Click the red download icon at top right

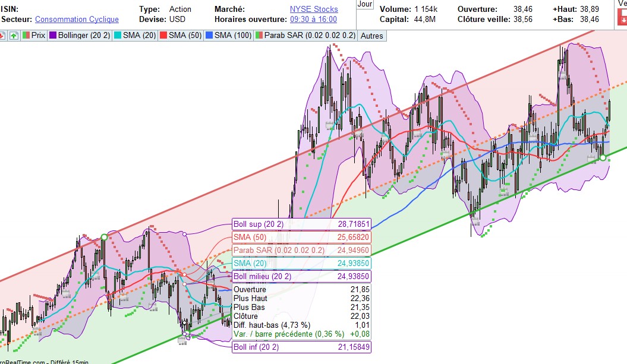pyautogui.click(x=622, y=18)
